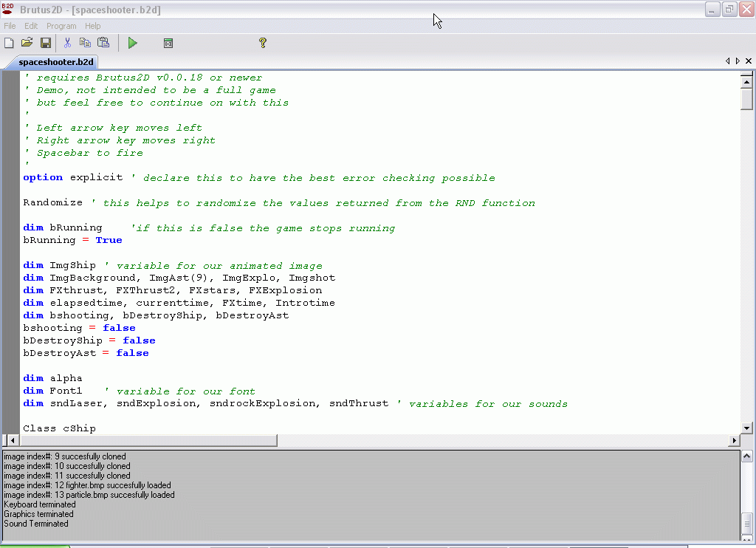Click the code editor vertical scrollbar thumb

[746, 99]
